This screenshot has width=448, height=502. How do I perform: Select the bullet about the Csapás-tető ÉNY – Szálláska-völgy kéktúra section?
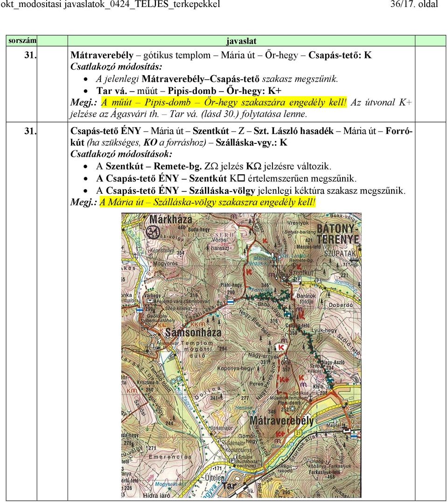click(251, 191)
